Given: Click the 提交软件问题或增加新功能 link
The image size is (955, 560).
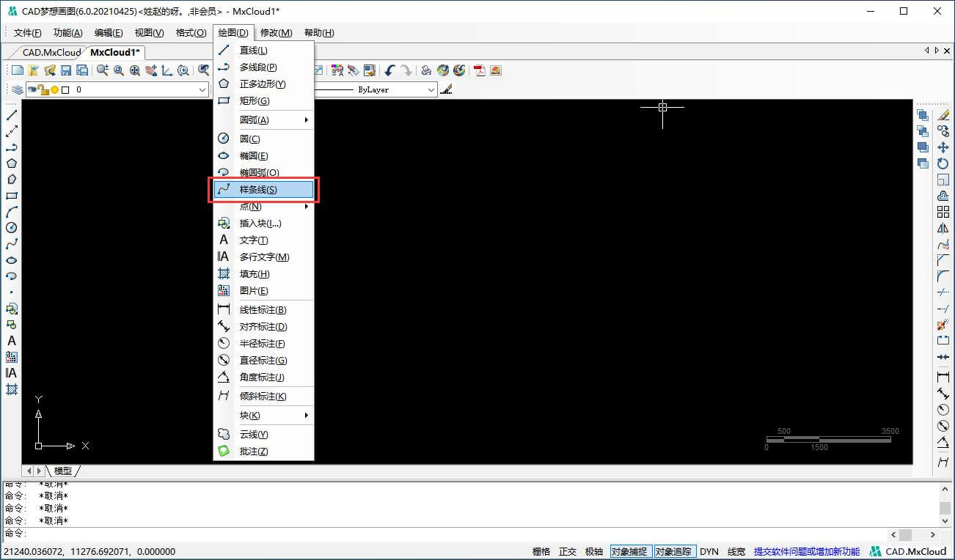Looking at the screenshot, I should click(x=806, y=551).
